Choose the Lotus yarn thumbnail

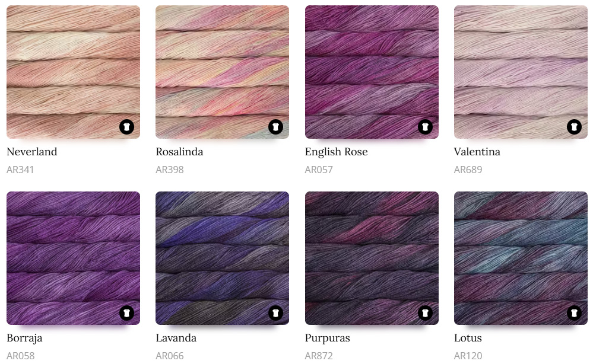[x=521, y=258]
